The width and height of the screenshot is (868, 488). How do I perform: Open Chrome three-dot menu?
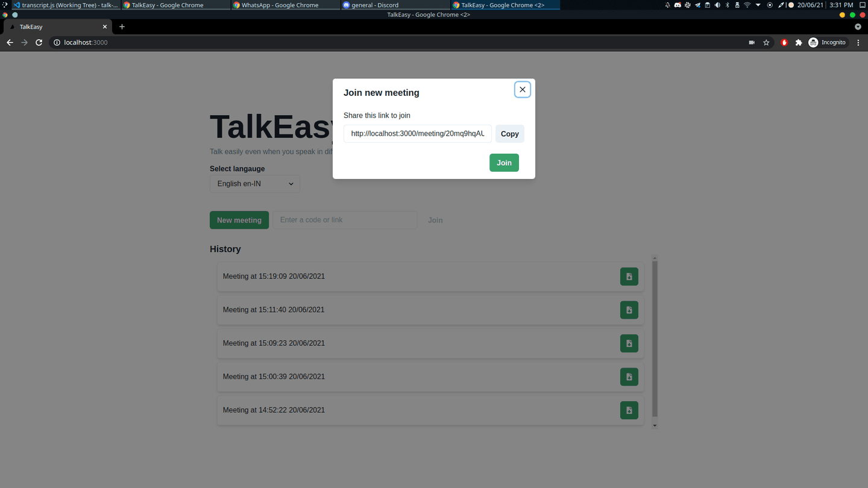858,42
